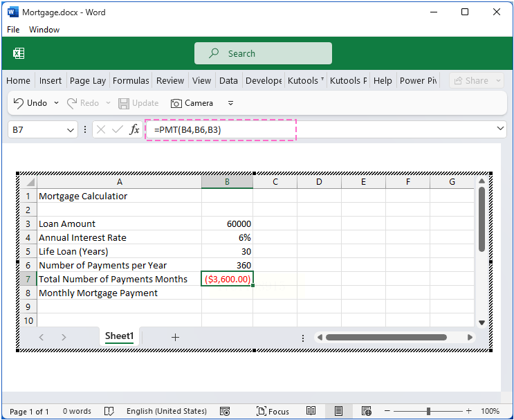The height and width of the screenshot is (420, 514).
Task: Click the Undo arrow icon
Action: [19, 103]
